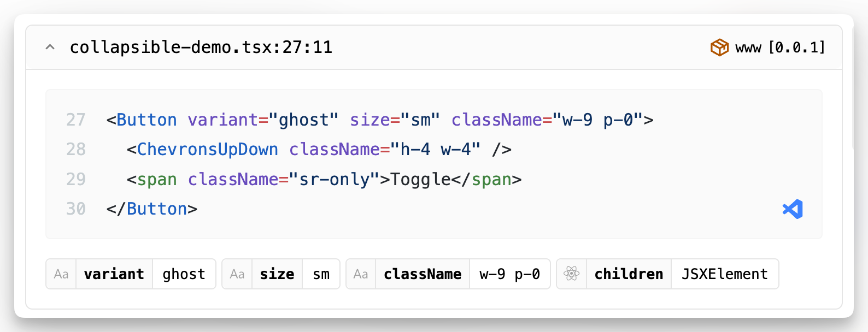Click line number 27 in code
The height and width of the screenshot is (332, 868).
(76, 120)
